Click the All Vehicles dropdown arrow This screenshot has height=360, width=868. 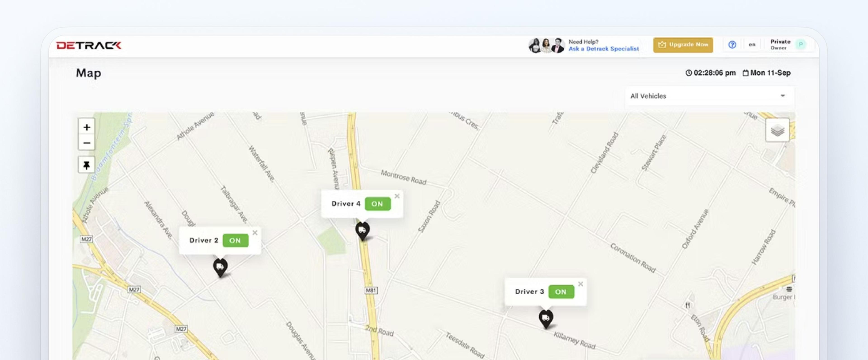tap(783, 96)
